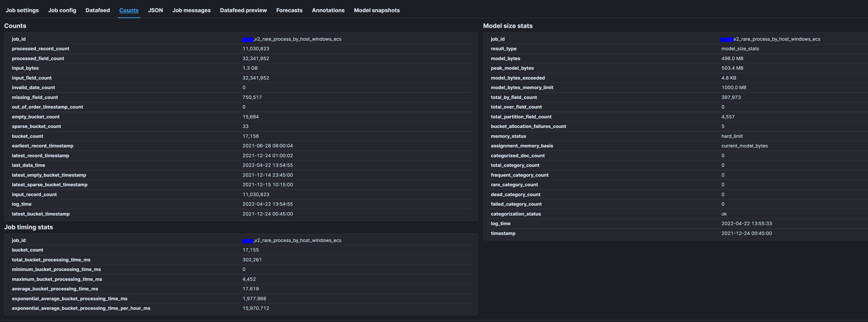Click the bucket_allocation_failures_count row label
This screenshot has width=868, height=322.
point(528,126)
